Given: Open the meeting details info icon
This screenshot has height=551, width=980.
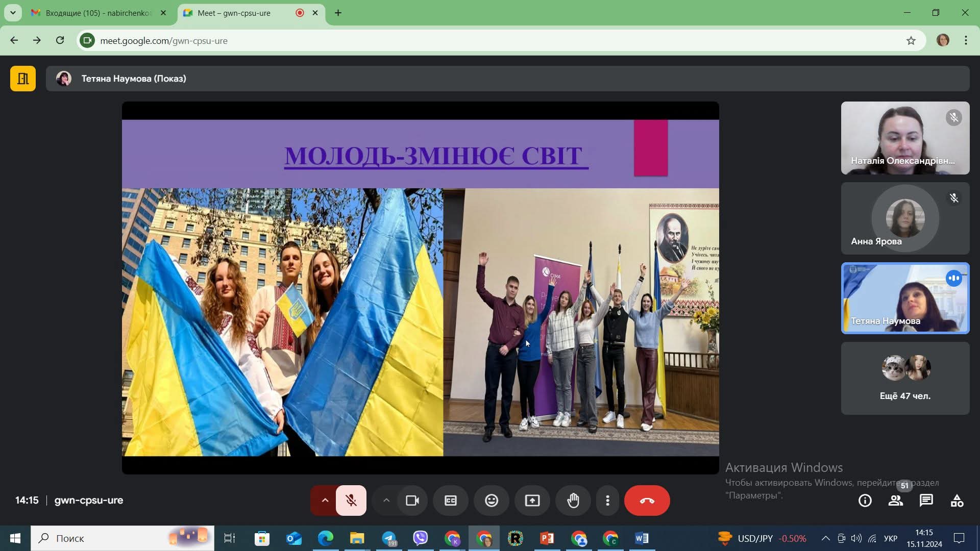Looking at the screenshot, I should [865, 500].
